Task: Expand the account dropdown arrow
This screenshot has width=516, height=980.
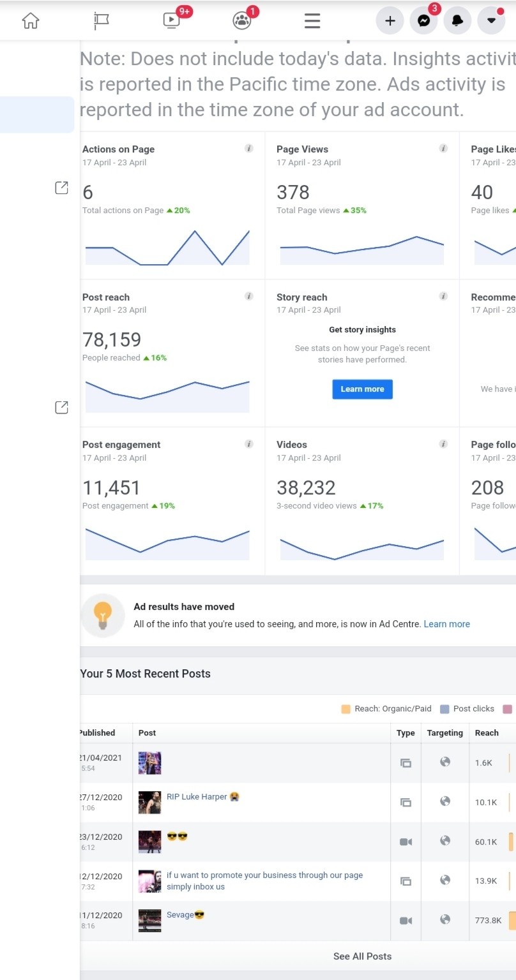Action: click(x=491, y=20)
